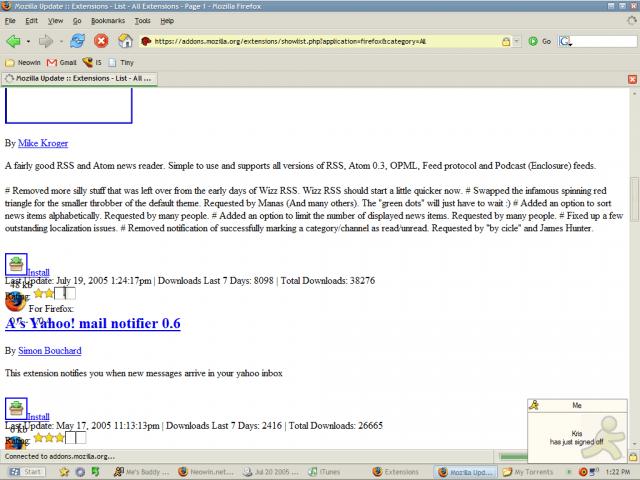Open Mike Kroger author link

tap(43, 143)
